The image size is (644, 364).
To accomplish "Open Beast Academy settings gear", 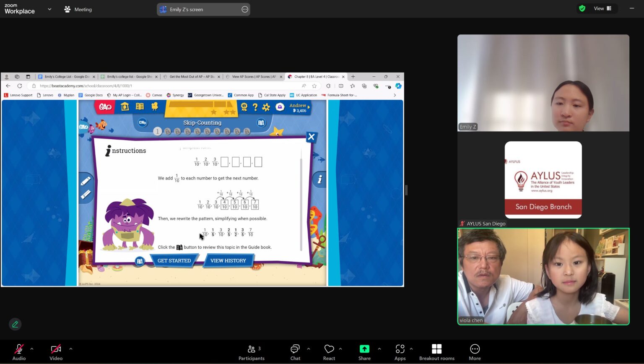I will 266,107.
